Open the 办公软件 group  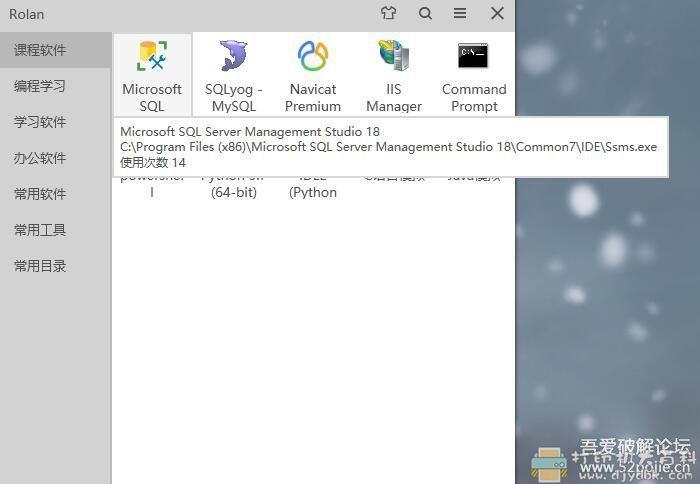[x=55, y=158]
